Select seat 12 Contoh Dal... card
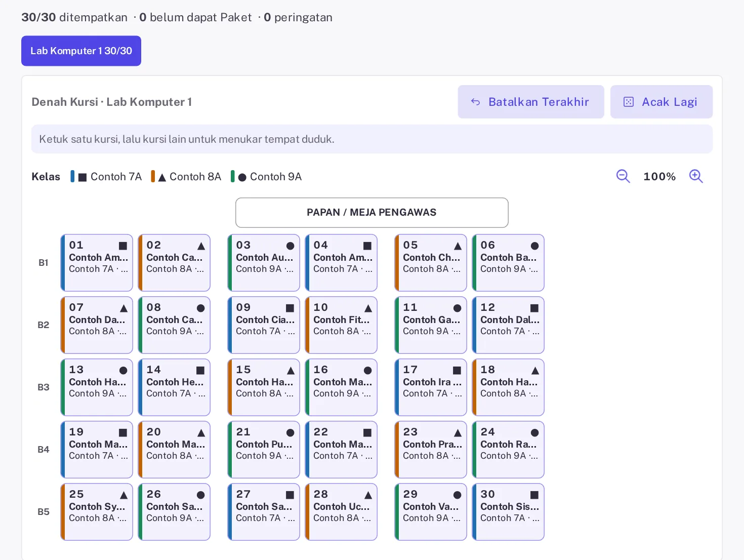The width and height of the screenshot is (744, 560). pos(508,325)
